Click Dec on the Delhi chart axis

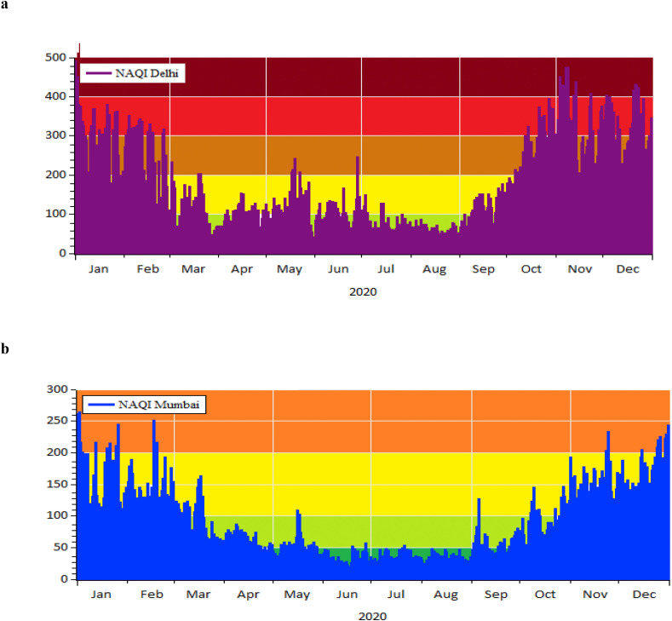(x=628, y=269)
